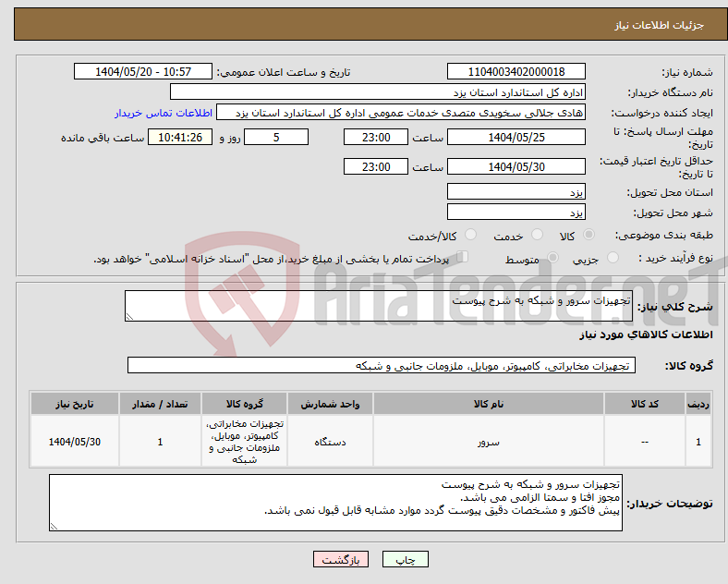Click the delivery province field یزد
This screenshot has height=584, width=728.
pos(516,191)
